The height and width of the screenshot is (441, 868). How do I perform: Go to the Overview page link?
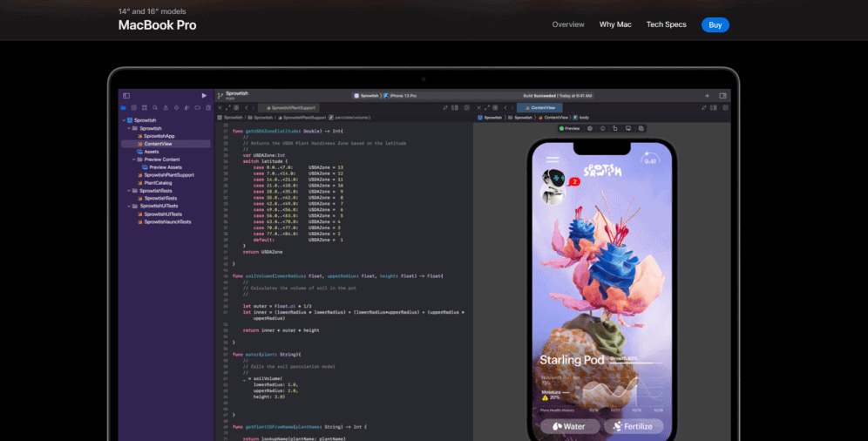(x=568, y=24)
